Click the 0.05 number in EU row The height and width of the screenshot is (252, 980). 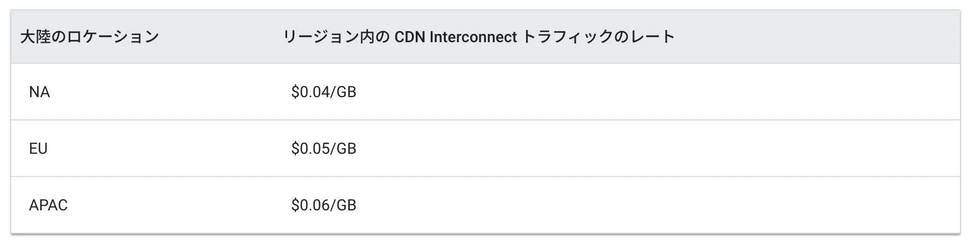click(315, 148)
